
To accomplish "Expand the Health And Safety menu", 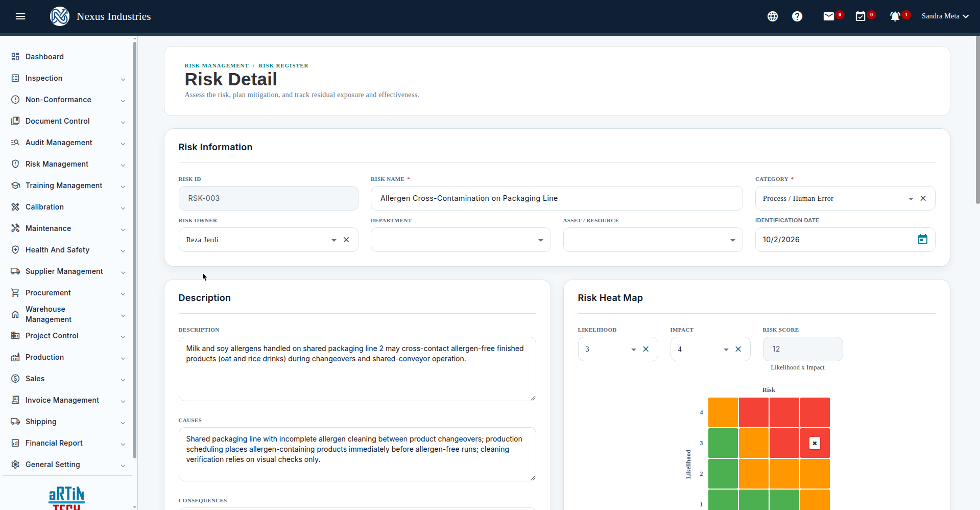I will (x=68, y=250).
